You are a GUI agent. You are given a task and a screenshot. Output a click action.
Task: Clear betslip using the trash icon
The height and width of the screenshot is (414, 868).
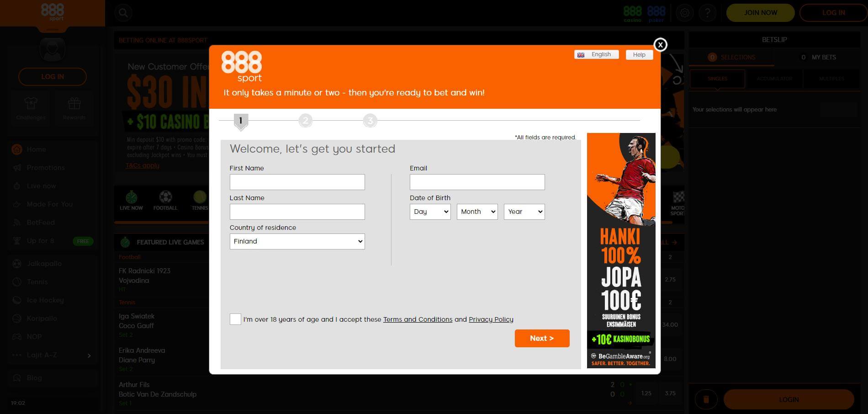coord(706,399)
